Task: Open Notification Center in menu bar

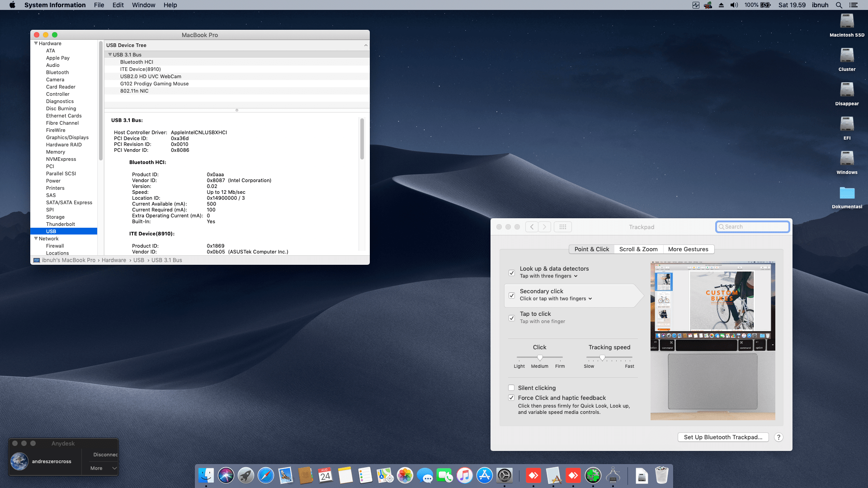Action: [x=854, y=5]
